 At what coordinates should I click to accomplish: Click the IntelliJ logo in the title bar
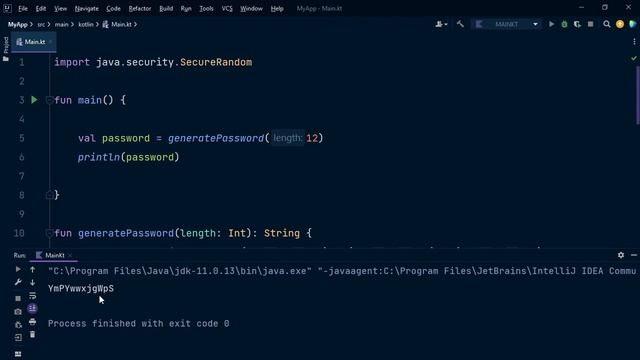point(7,8)
